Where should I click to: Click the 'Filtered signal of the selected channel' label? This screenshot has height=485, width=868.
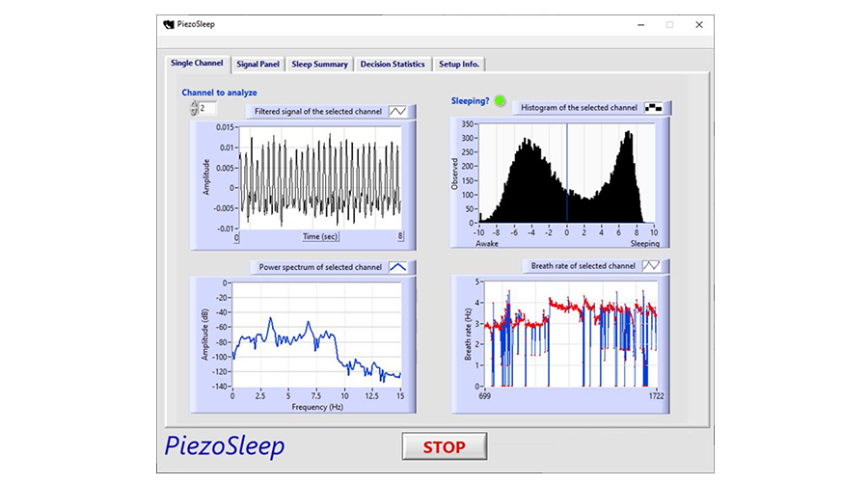coord(317,112)
